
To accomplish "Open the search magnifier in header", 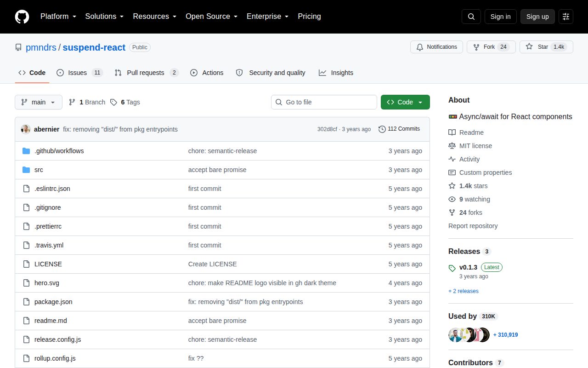I will (x=471, y=17).
